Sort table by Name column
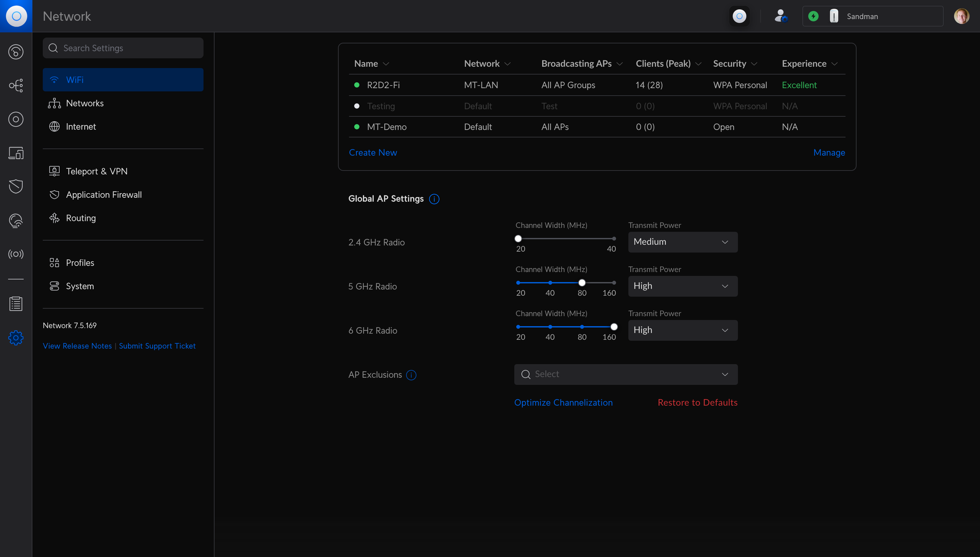 (372, 64)
